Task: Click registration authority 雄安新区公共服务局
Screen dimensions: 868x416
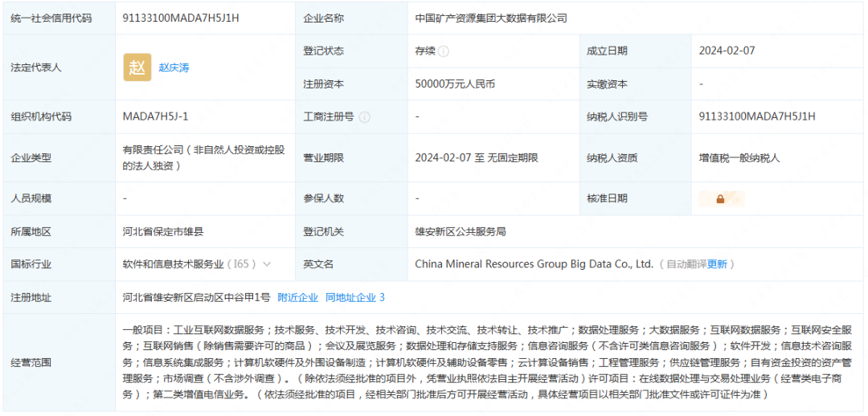Action: pos(460,232)
